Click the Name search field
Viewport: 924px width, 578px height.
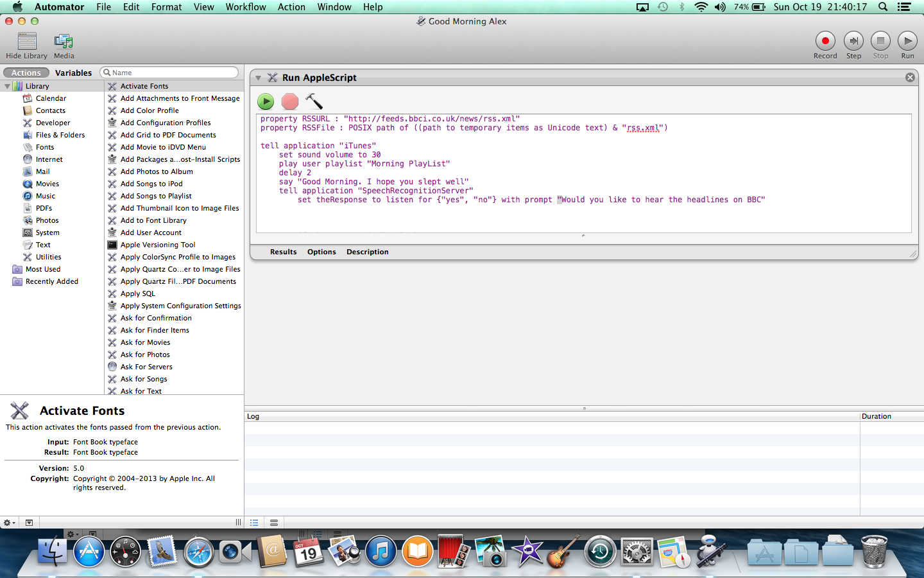click(x=170, y=73)
